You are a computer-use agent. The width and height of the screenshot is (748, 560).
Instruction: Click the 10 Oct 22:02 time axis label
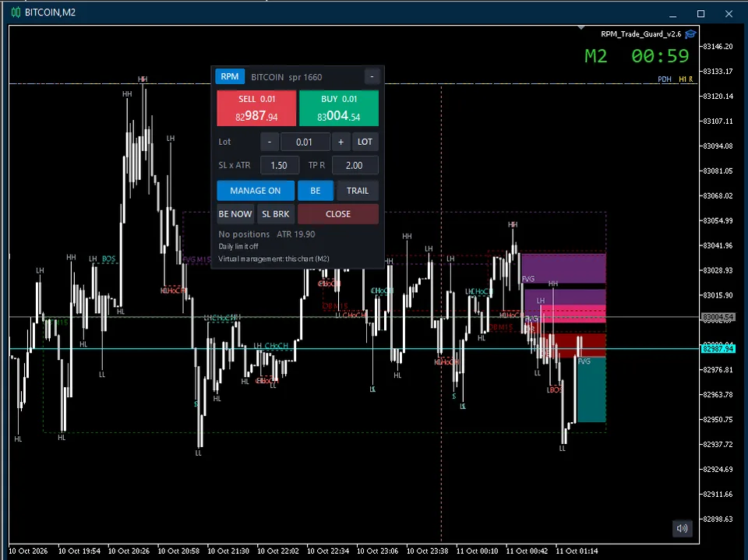point(278,551)
